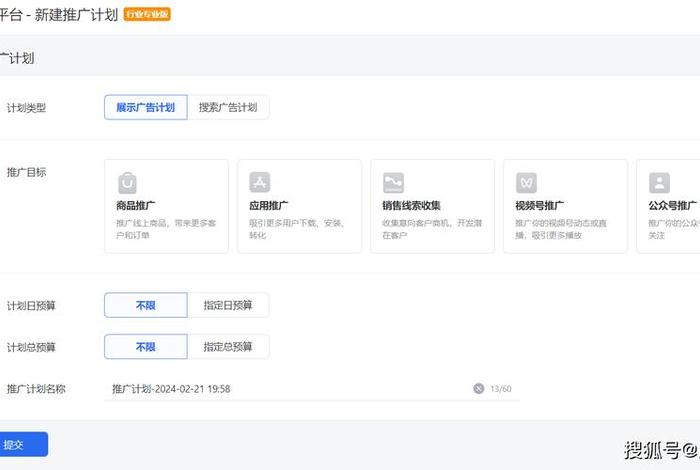Click the 商品推广 description text
Screen dimensions: 700x470
(166, 229)
